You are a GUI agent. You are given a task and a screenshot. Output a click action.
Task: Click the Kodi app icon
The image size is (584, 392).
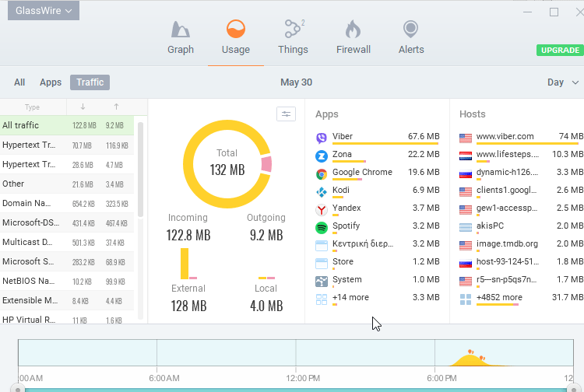coord(322,191)
